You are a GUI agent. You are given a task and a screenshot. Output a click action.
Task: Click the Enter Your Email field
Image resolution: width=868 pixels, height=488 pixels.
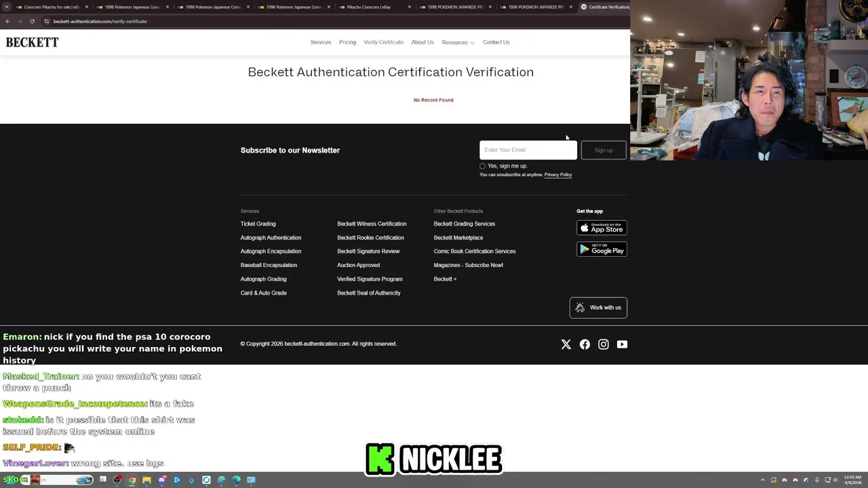[528, 150]
